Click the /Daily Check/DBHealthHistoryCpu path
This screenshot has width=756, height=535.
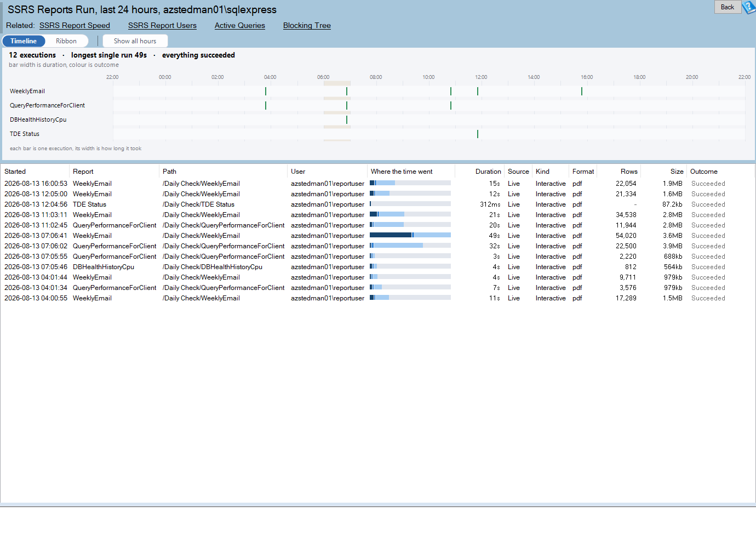(x=213, y=267)
